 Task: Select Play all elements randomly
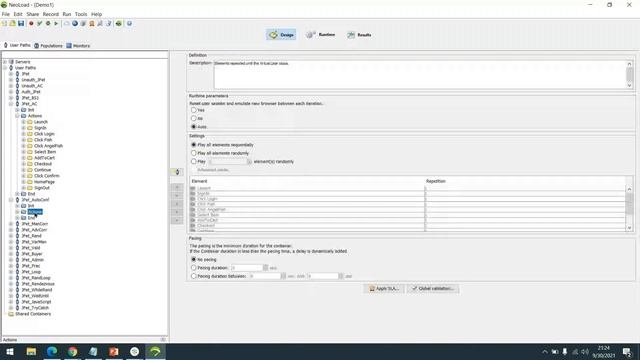[x=194, y=153]
